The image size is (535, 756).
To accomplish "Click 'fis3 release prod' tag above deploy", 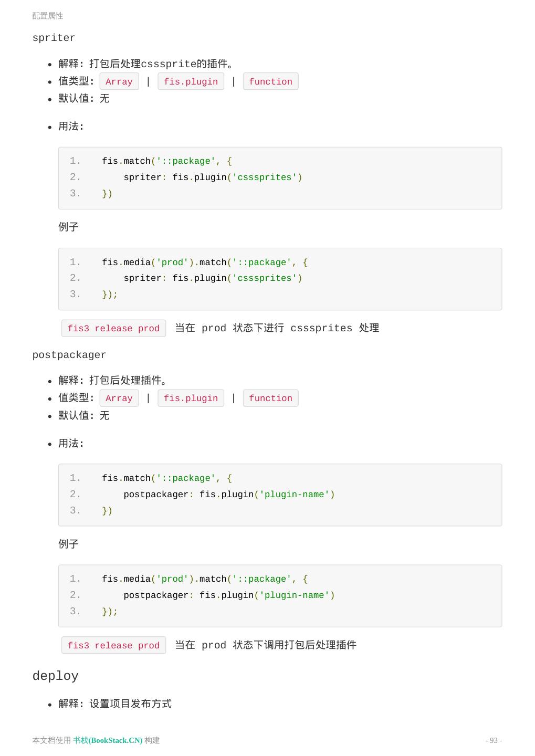I will pyautogui.click(x=113, y=645).
